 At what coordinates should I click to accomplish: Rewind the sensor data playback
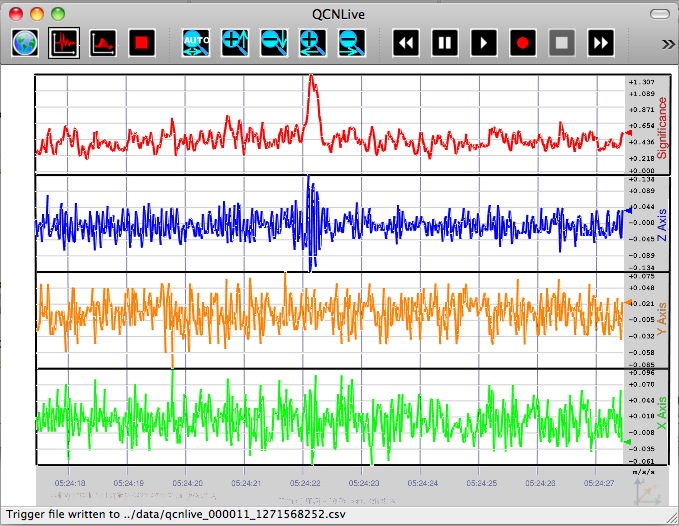point(406,43)
